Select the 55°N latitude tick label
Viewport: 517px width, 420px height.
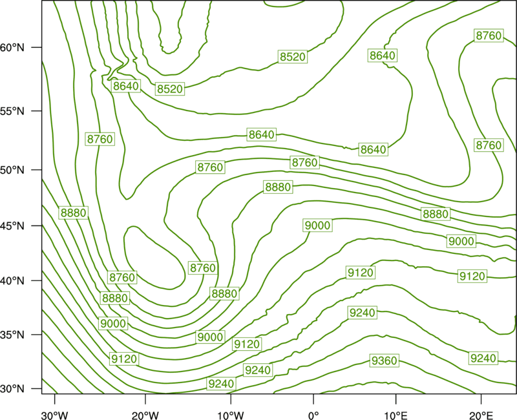tap(12, 111)
